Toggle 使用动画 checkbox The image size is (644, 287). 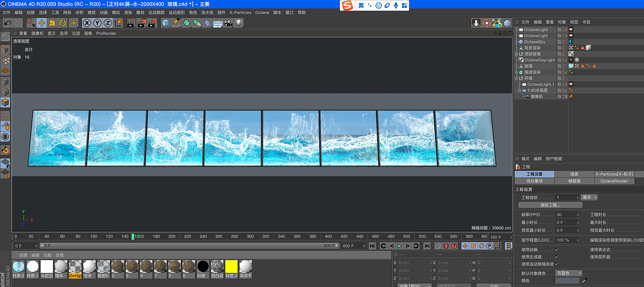(x=557, y=250)
